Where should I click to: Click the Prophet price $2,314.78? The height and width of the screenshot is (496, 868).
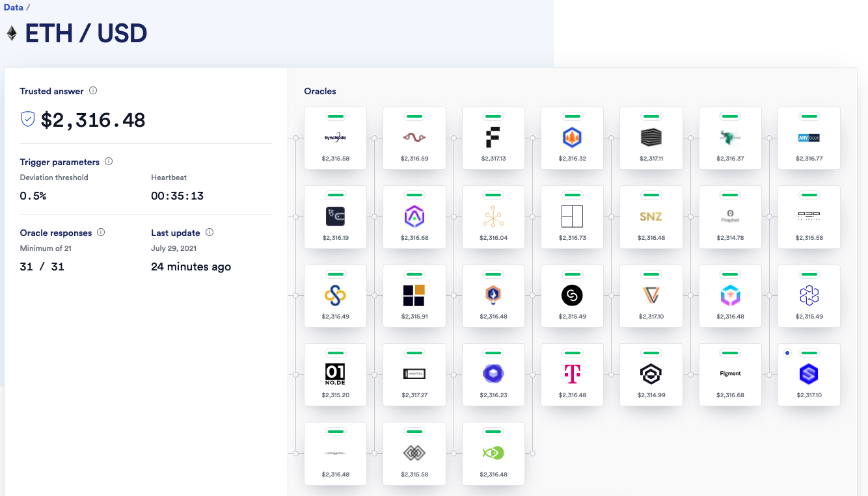point(731,237)
